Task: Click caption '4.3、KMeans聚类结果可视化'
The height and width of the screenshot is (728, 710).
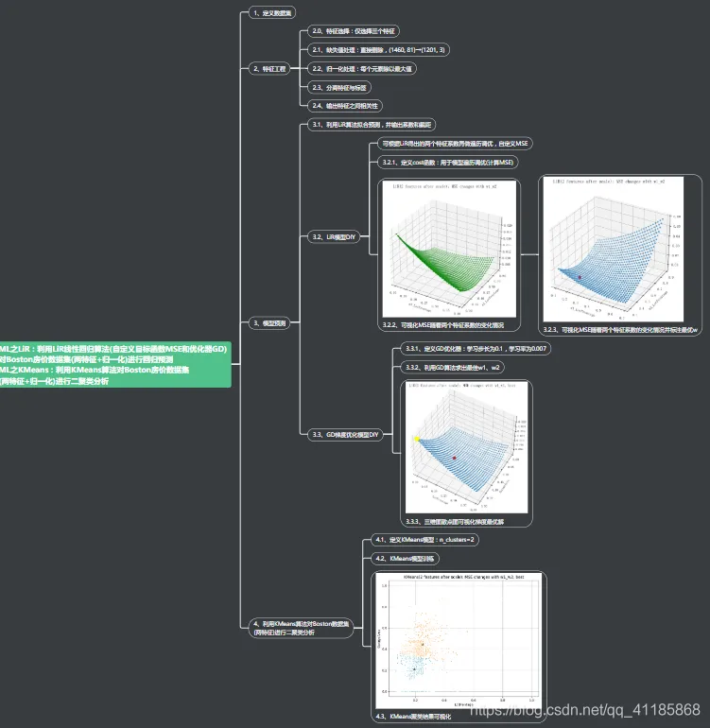Action: (413, 716)
